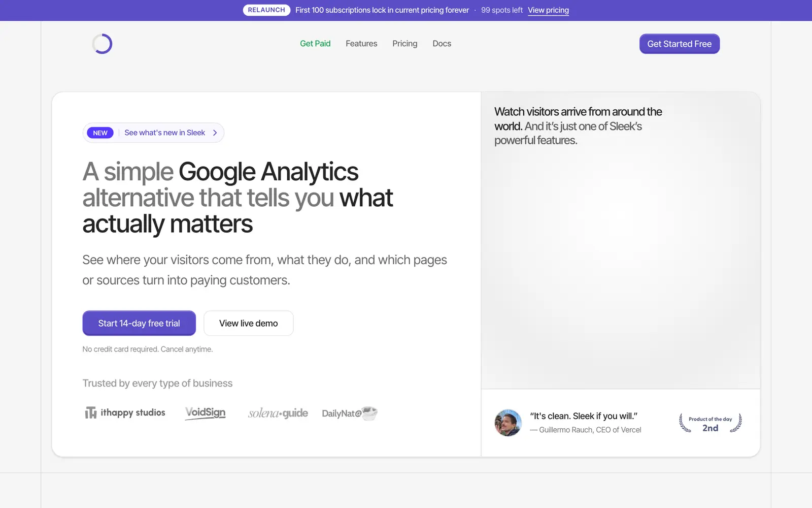Click Guillermo Rauch's avatar photo
This screenshot has height=508, width=812.
508,423
